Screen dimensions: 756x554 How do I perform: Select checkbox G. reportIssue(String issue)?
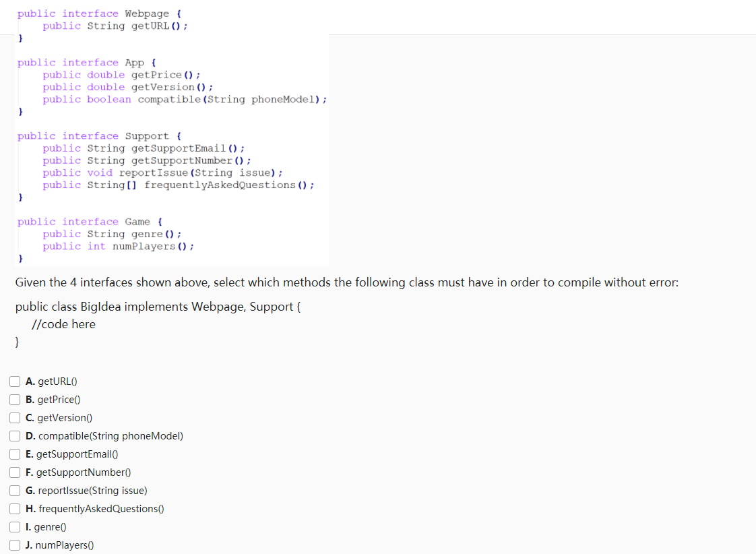(15, 491)
